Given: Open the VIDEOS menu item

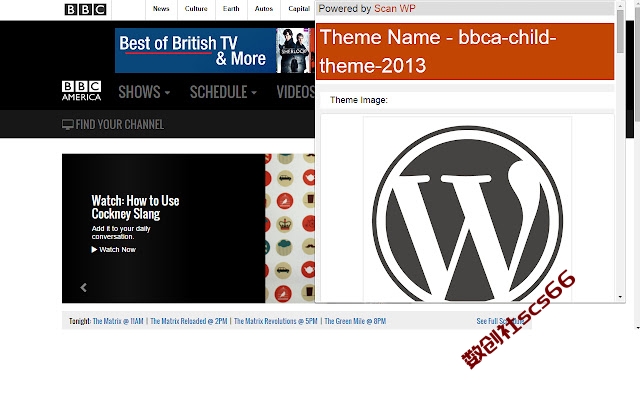Looking at the screenshot, I should point(296,92).
